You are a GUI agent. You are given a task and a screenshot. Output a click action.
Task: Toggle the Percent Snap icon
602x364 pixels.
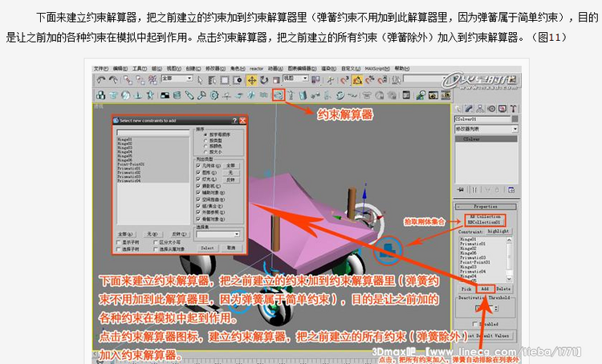pos(370,80)
